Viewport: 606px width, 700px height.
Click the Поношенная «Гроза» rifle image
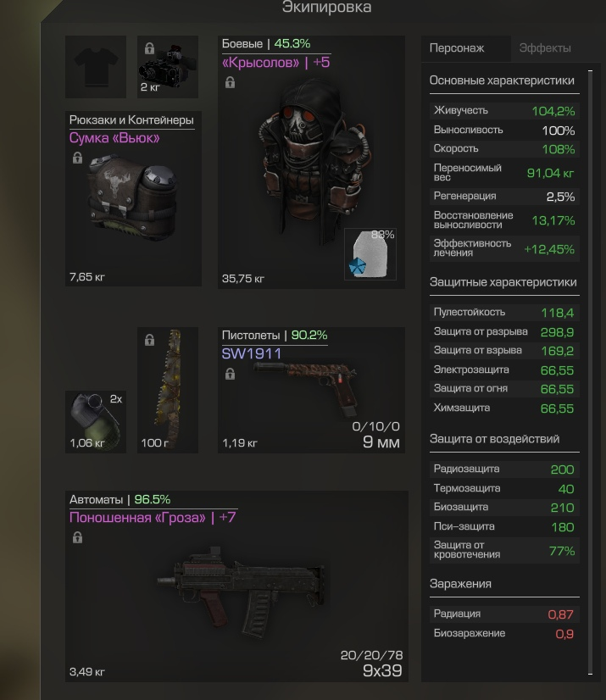click(x=242, y=589)
